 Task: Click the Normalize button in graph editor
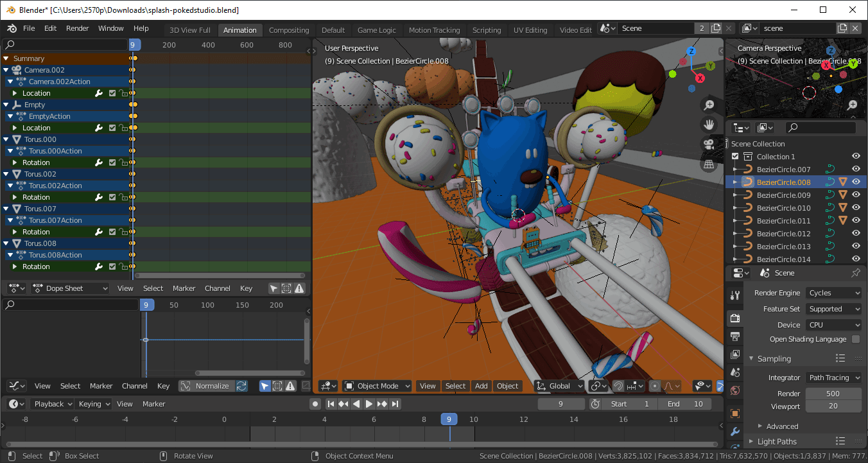pyautogui.click(x=206, y=386)
